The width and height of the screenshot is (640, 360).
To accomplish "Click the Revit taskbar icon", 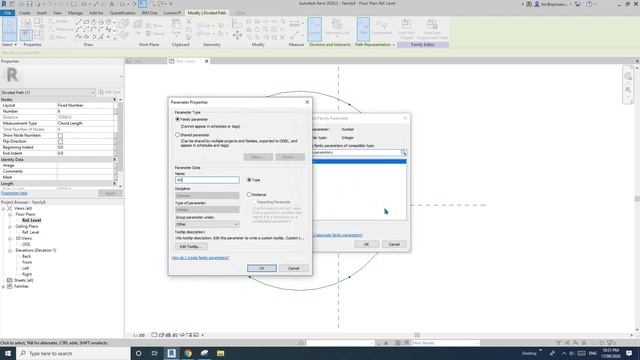I will 171,353.
